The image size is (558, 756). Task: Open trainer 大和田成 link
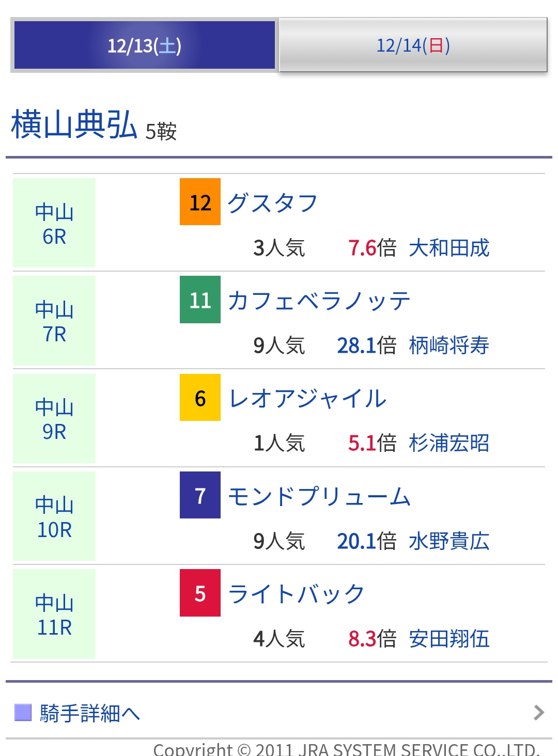(449, 248)
